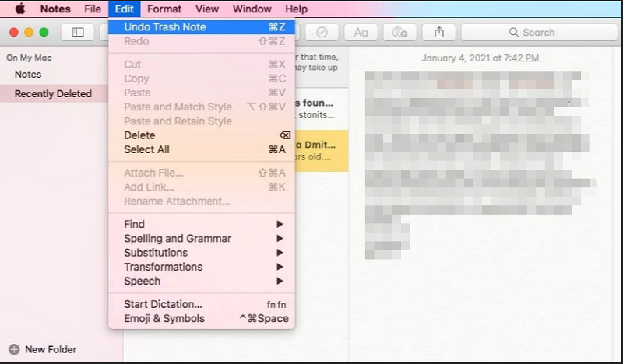The image size is (623, 364).
Task: Choose Select All in the Edit menu
Action: (x=202, y=149)
